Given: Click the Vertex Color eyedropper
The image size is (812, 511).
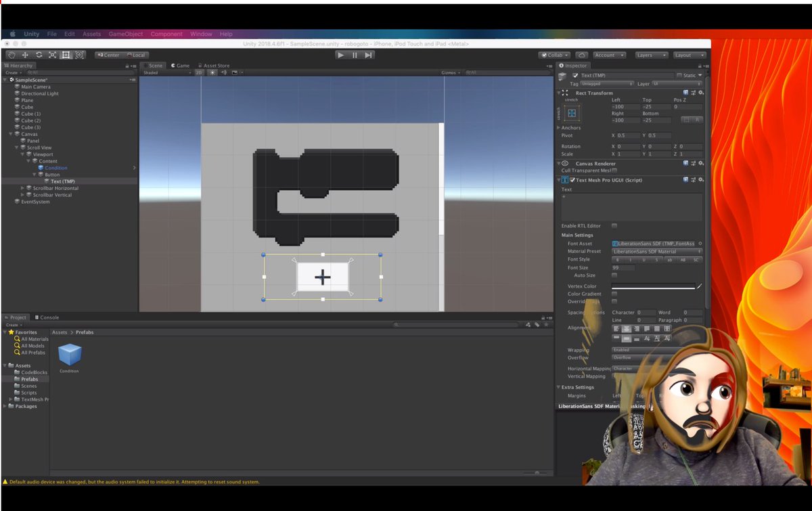Looking at the screenshot, I should click(700, 286).
